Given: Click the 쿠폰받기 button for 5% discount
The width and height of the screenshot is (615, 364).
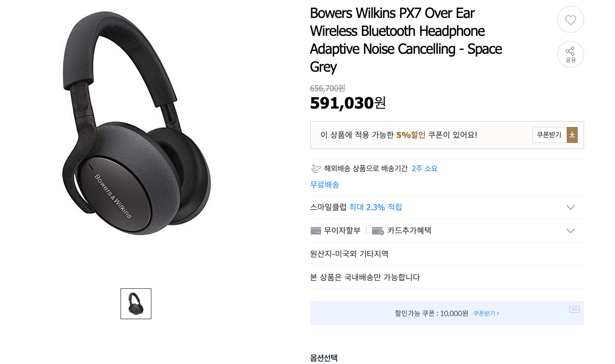Looking at the screenshot, I should click(x=549, y=135).
